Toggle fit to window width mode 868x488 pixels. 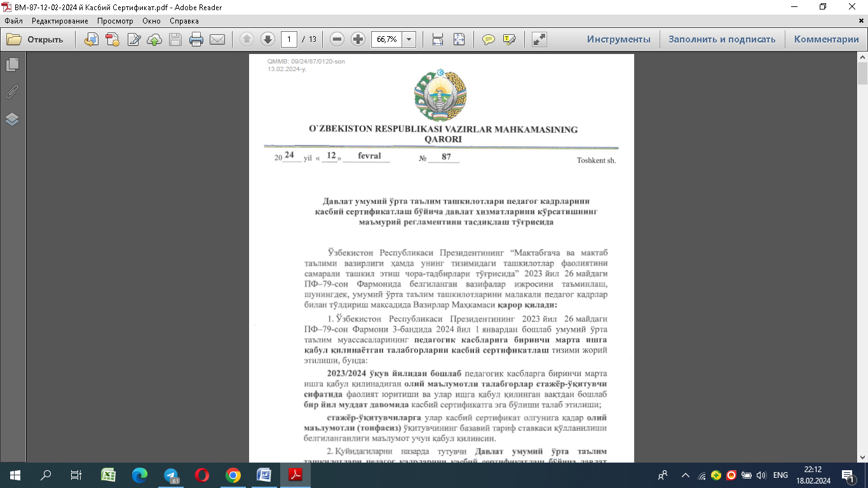[x=438, y=39]
